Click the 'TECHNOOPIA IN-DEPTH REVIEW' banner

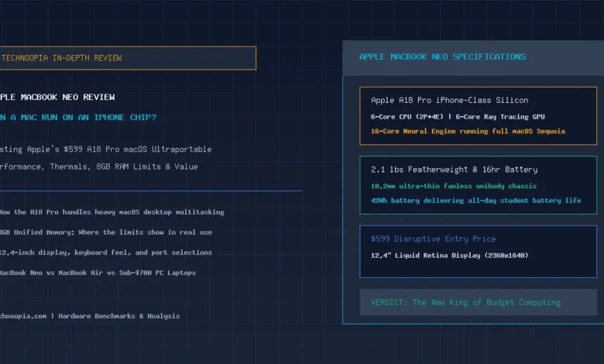128,58
